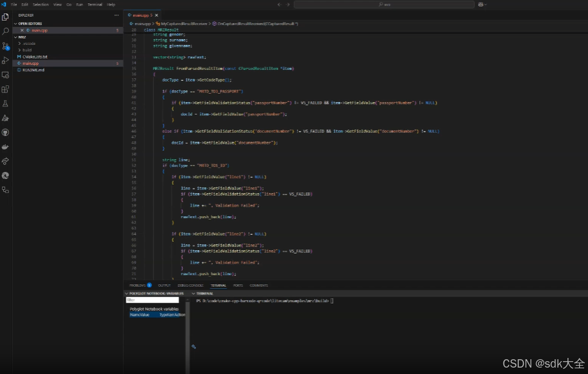Open Run and Debug view icon
The width and height of the screenshot is (588, 374).
(5, 60)
